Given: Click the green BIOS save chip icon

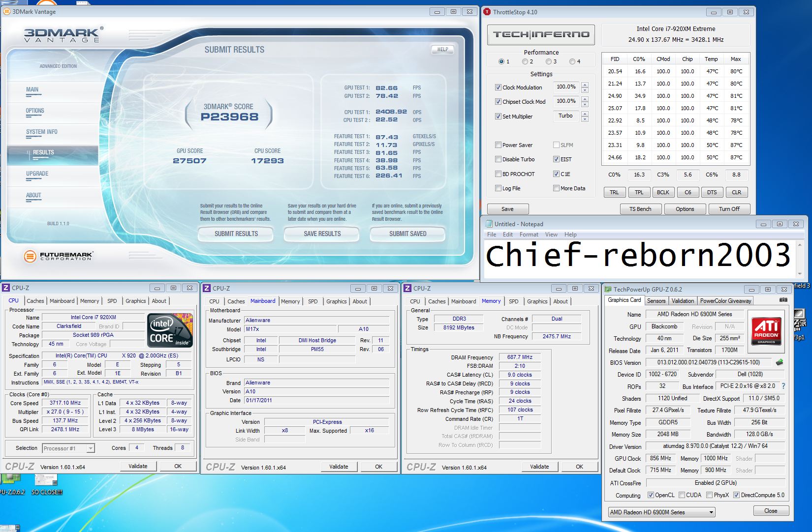Looking at the screenshot, I should coord(780,362).
